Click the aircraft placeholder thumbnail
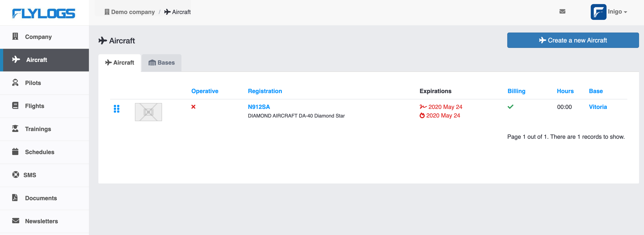 click(x=148, y=112)
